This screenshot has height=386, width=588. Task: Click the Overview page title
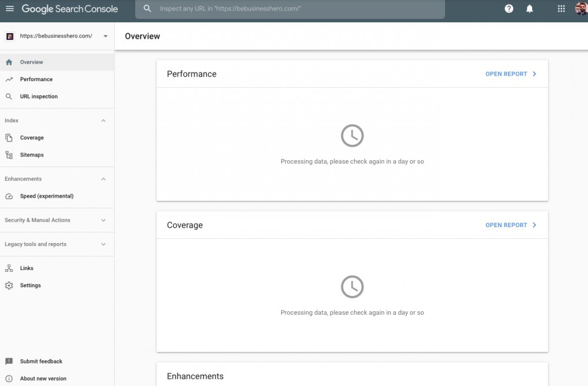tap(142, 36)
